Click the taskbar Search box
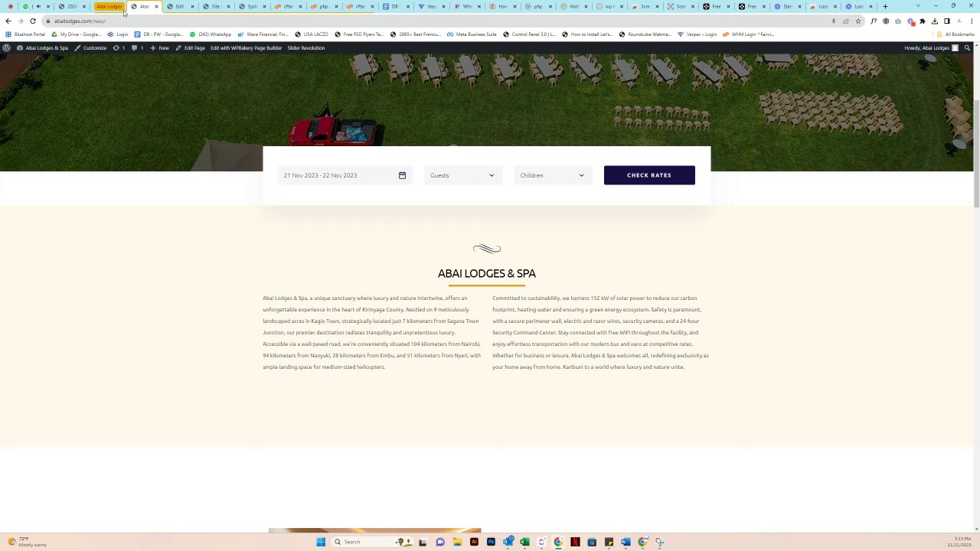 371,542
